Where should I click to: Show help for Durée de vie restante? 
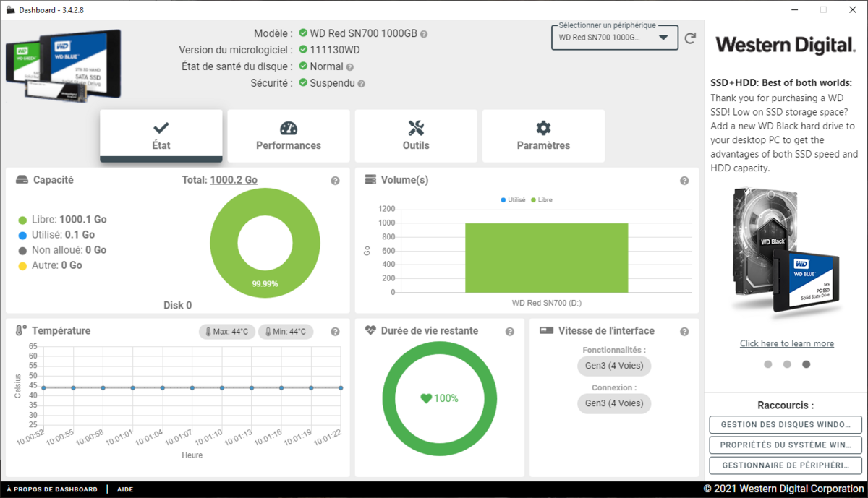(510, 332)
